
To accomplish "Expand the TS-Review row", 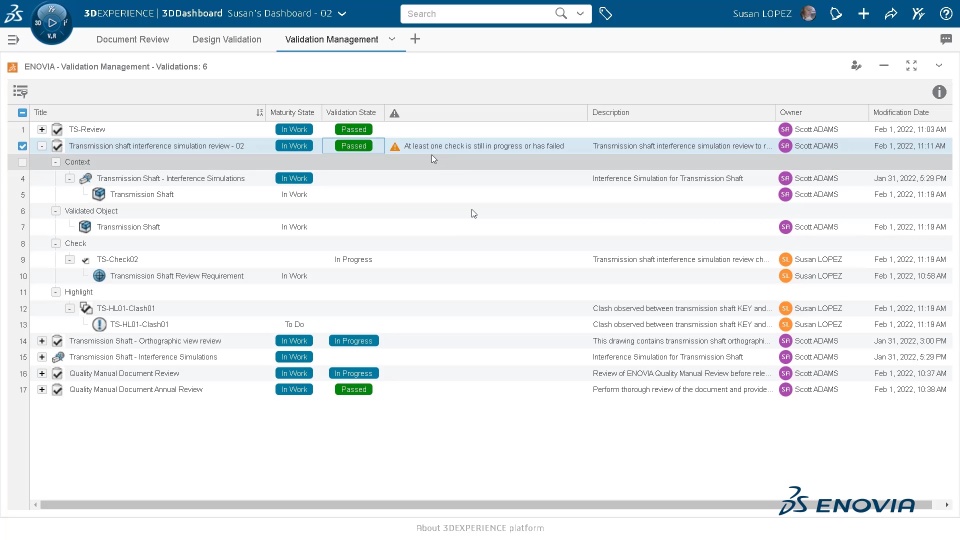I will point(42,129).
